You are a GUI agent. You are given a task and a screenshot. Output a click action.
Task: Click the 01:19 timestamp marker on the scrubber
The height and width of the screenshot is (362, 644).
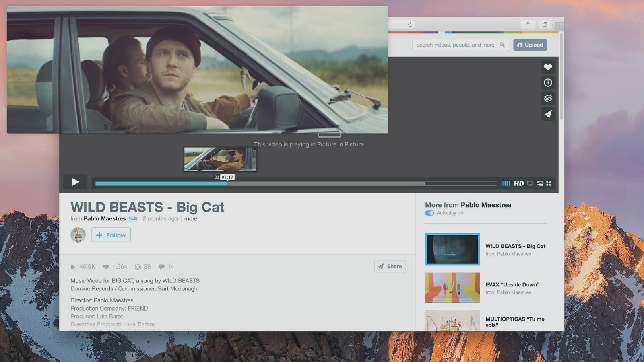point(227,177)
